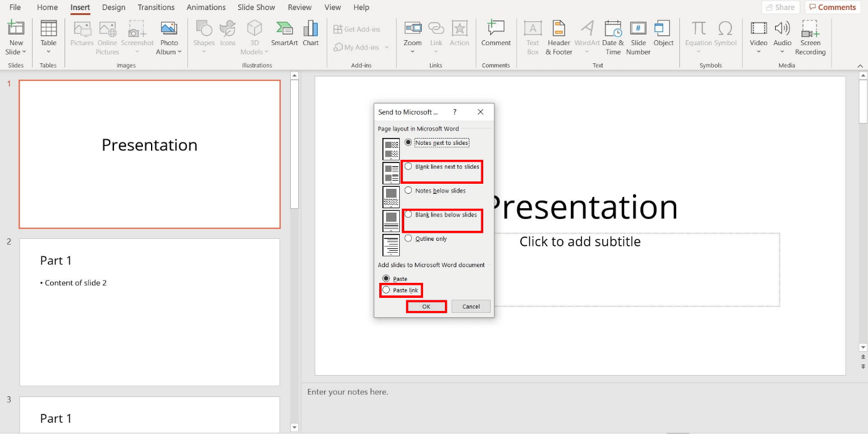Screen dimensions: 868x434
Task: Select slide 1 thumbnail titled Presentation
Action: pos(150,154)
